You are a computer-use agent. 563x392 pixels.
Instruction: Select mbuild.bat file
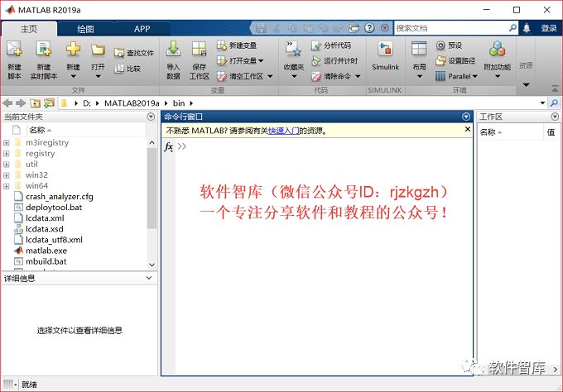[46, 261]
